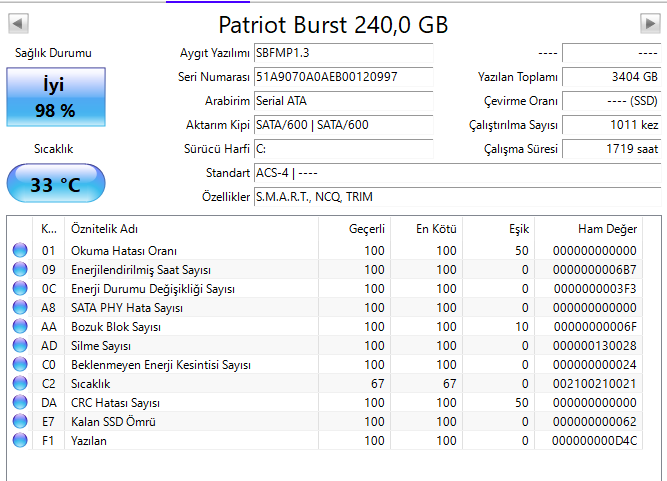Image resolution: width=667 pixels, height=481 pixels.
Task: Click status orb for Enerji Durumu Değişikliği Sayısı
Action: [x=20, y=288]
